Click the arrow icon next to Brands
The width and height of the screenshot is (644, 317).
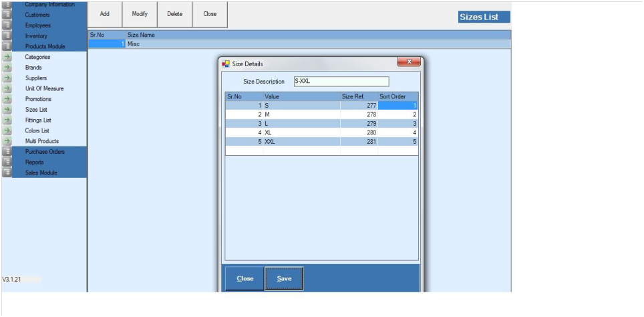pos(7,68)
